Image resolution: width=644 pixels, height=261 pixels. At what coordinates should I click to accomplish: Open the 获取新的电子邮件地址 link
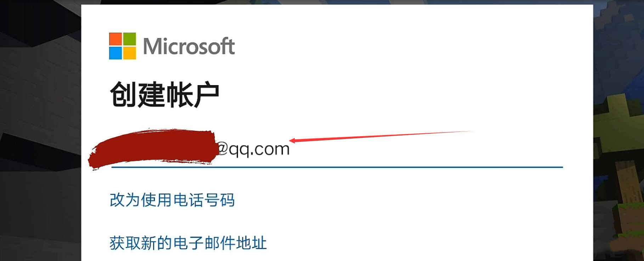coord(188,243)
